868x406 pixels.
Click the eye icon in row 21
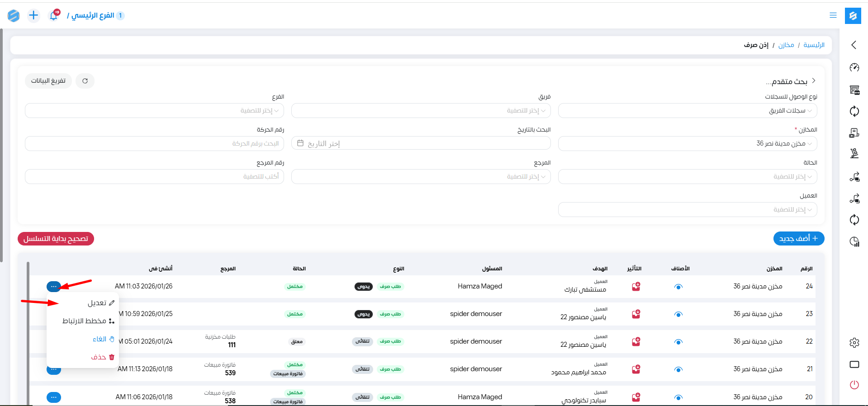click(x=678, y=369)
